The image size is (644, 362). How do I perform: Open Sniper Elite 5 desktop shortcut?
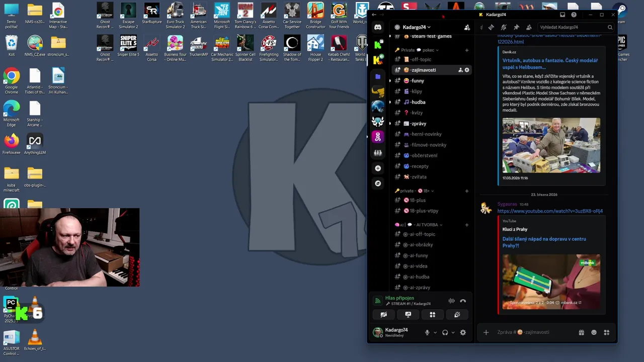pos(128,46)
